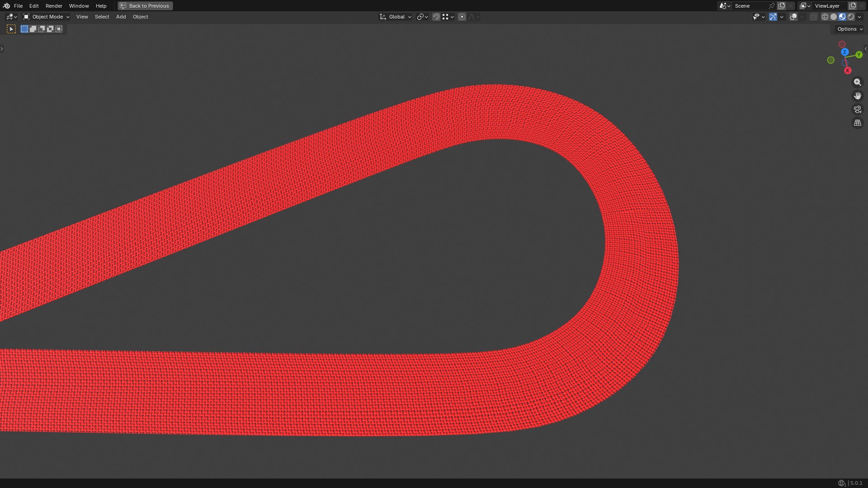Click the new scene copy icon
The height and width of the screenshot is (488, 868).
[x=782, y=6]
